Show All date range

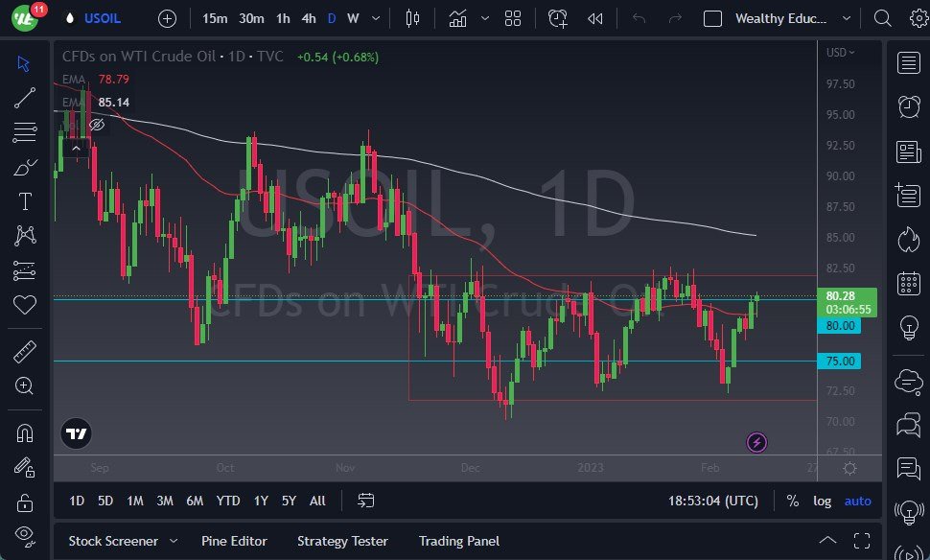(317, 501)
